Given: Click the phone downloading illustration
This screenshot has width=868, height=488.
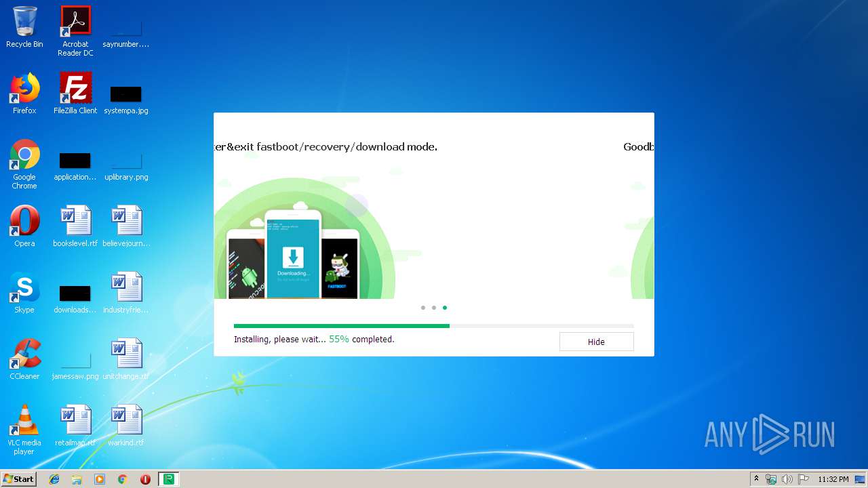Looking at the screenshot, I should [x=293, y=253].
